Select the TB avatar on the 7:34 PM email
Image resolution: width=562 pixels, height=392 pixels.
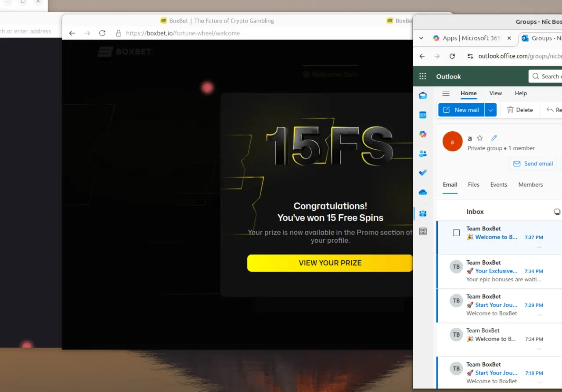coord(457,267)
